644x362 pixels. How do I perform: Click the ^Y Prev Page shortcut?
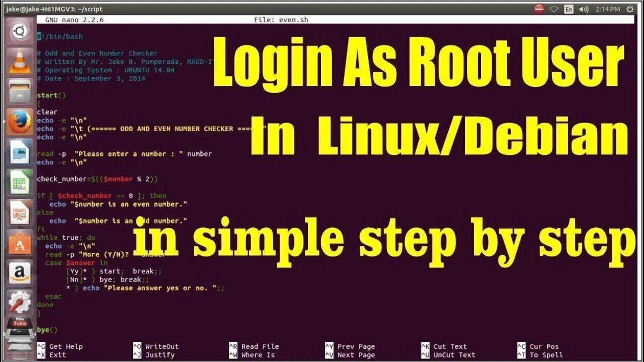350,346
